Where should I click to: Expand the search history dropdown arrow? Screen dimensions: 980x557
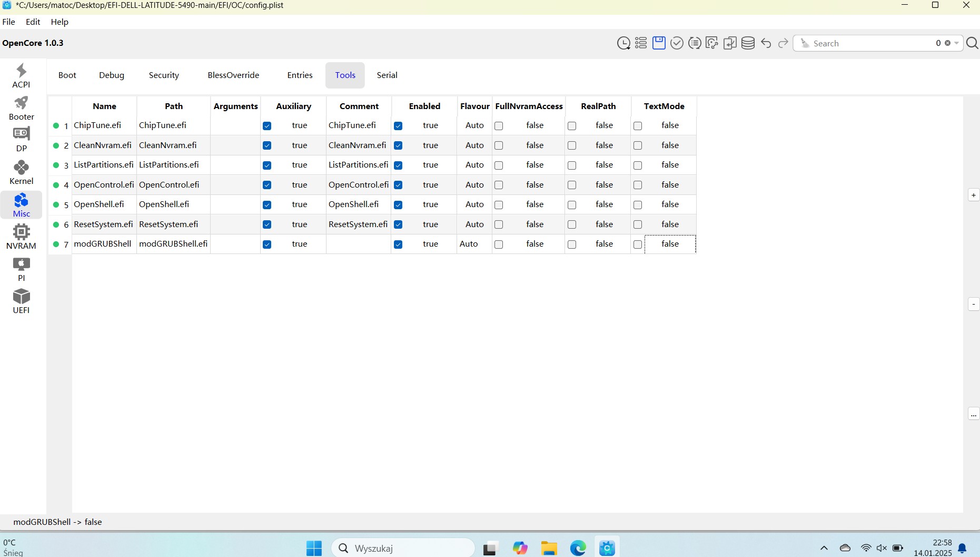click(956, 43)
